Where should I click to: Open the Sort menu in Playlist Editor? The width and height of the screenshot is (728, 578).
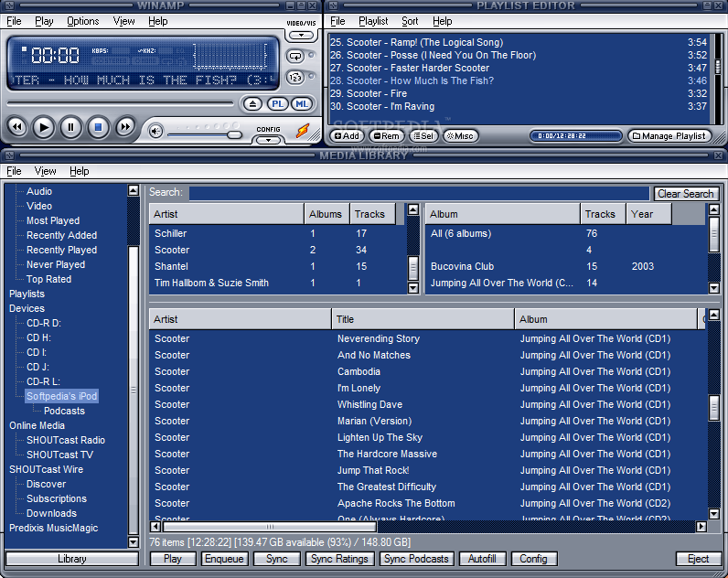[410, 21]
